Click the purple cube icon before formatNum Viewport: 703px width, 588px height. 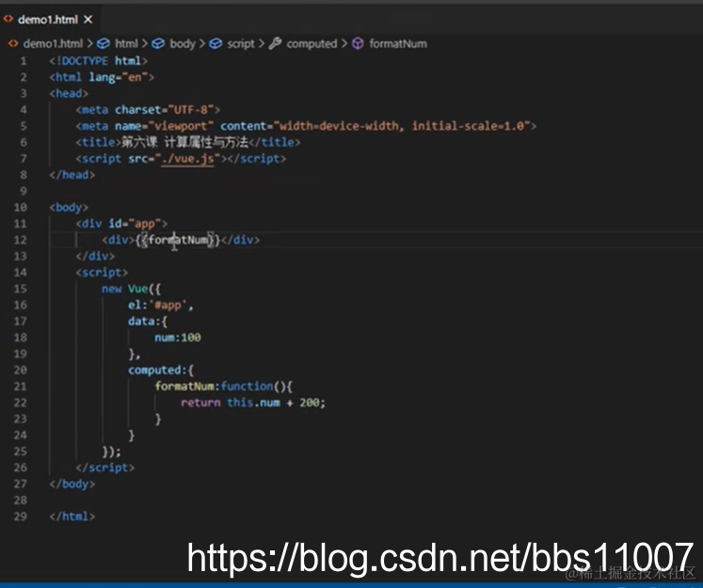click(x=358, y=44)
